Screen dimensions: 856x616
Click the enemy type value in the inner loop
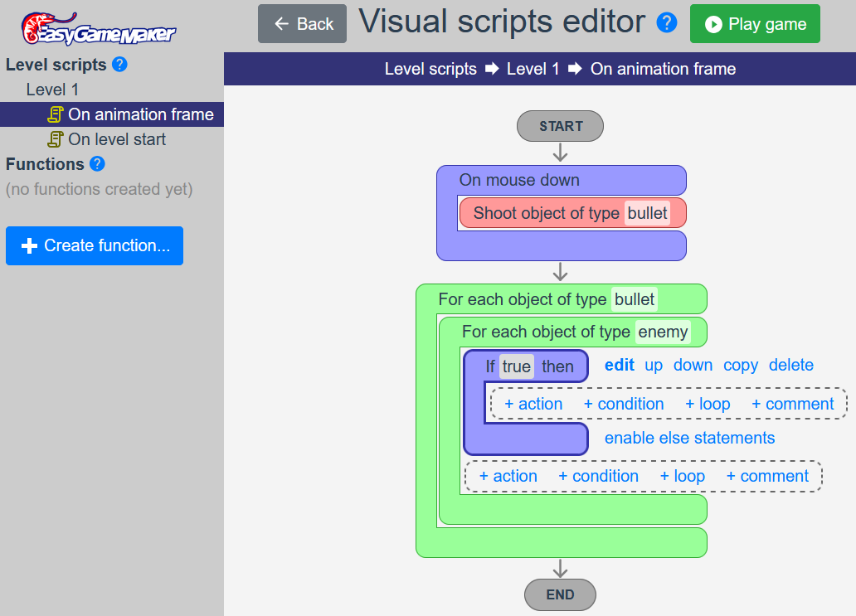coord(663,332)
